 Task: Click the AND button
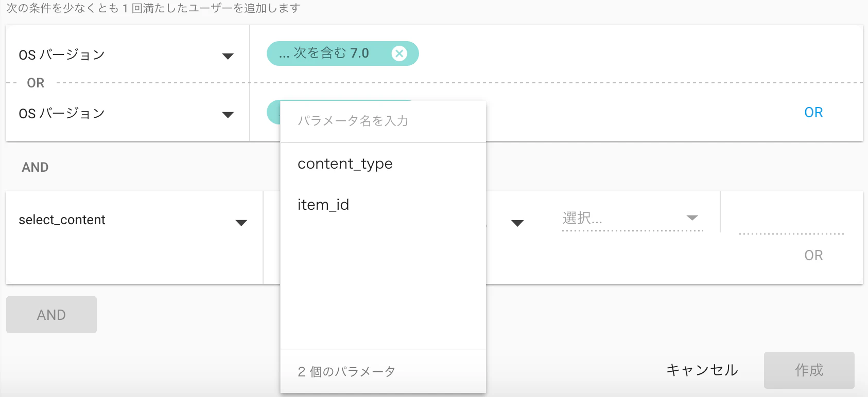(x=51, y=315)
